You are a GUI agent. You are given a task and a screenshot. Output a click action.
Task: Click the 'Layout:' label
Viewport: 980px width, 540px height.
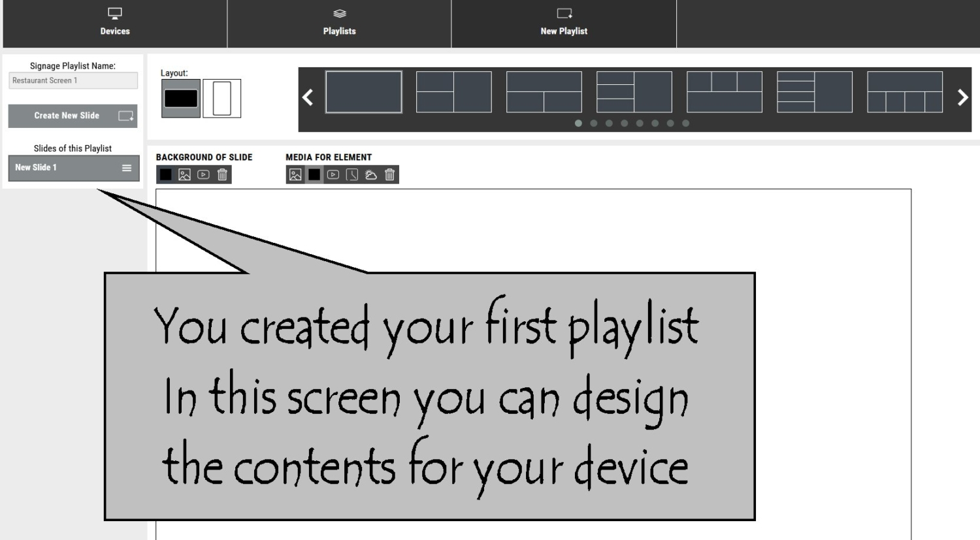pyautogui.click(x=174, y=73)
